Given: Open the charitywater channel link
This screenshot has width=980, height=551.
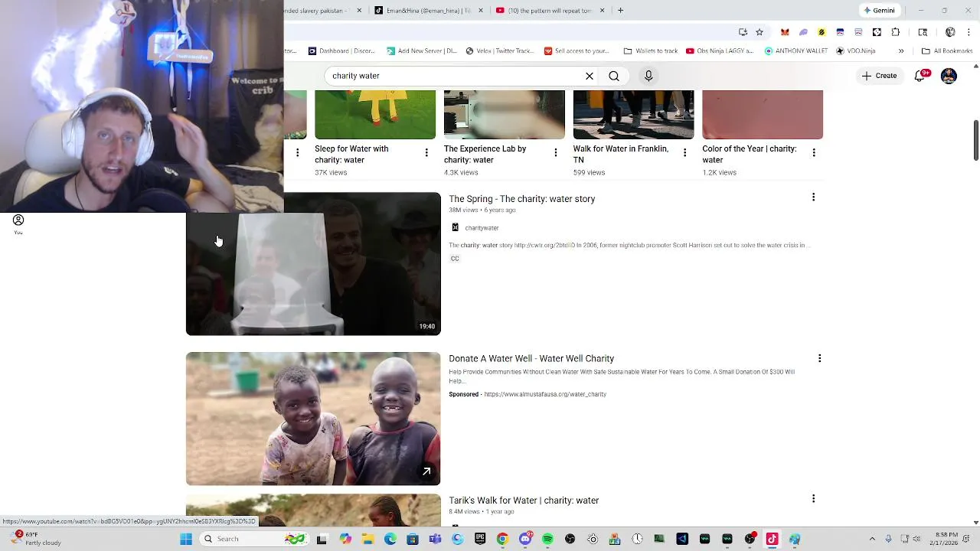Looking at the screenshot, I should pyautogui.click(x=482, y=228).
